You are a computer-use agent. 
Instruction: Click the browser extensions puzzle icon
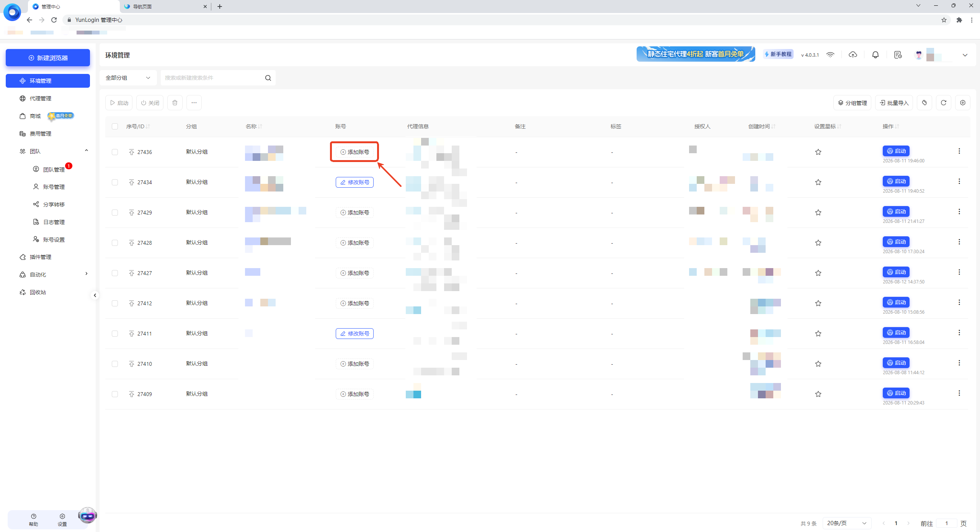point(959,20)
